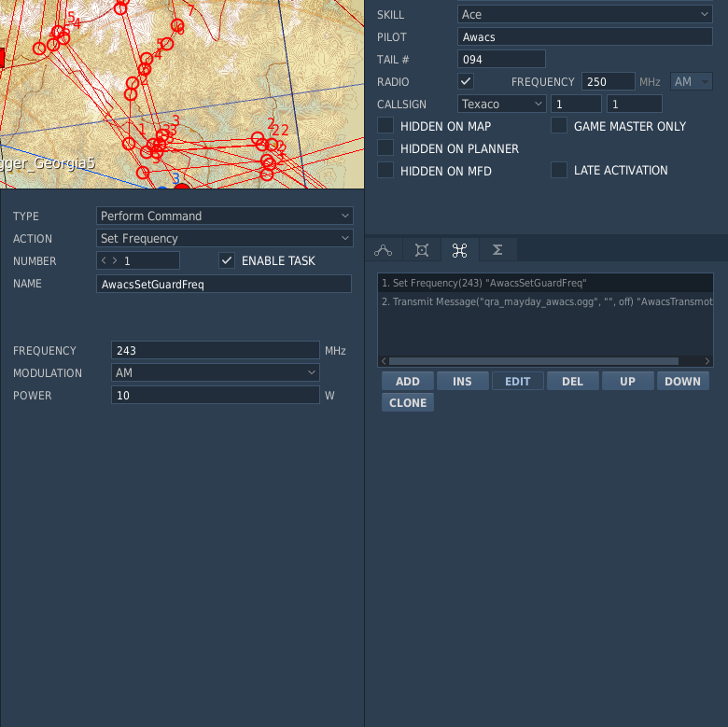The image size is (728, 727).
Task: Click the list scrollbar right arrow
Action: pyautogui.click(x=707, y=361)
